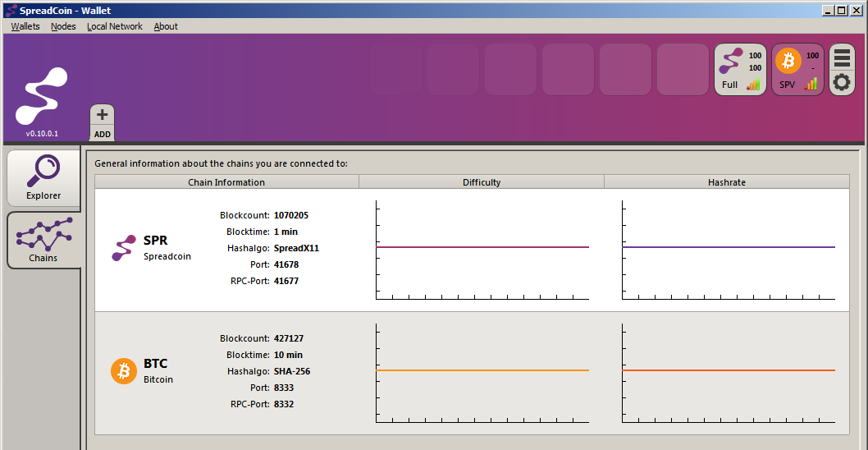The image size is (868, 450).
Task: Click the BTC Bitcoin chain logo
Action: 123,370
